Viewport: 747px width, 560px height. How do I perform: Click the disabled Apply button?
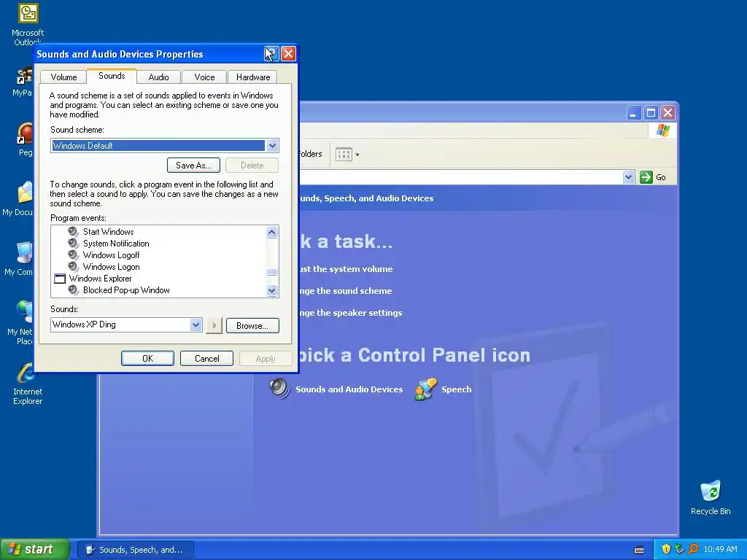coord(266,359)
